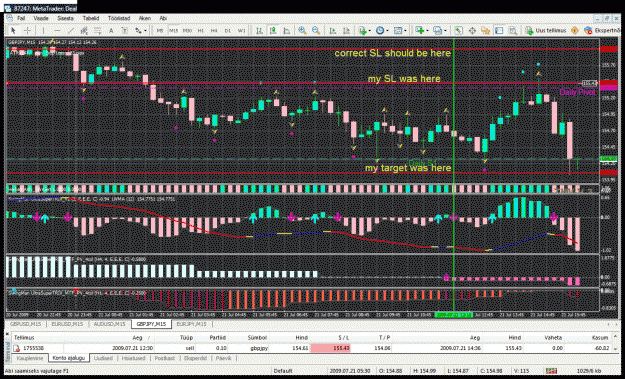
Task: Open the arrows objects dropdown
Action: click(x=141, y=31)
